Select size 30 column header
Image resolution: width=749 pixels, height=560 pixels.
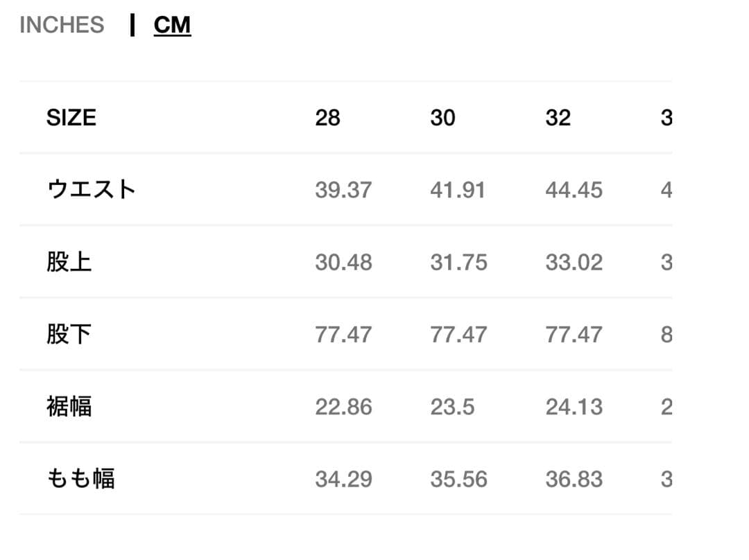pos(442,118)
